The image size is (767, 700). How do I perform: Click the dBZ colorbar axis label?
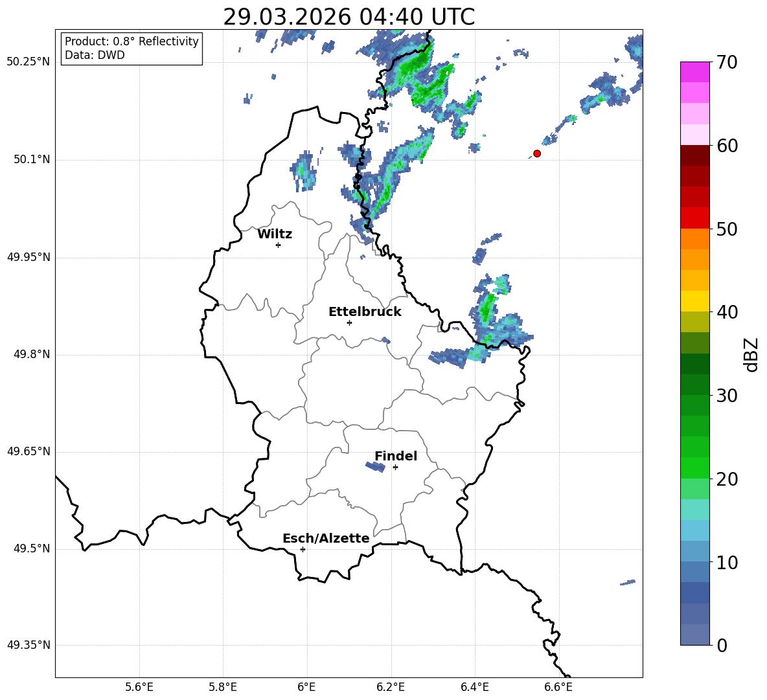click(x=751, y=355)
